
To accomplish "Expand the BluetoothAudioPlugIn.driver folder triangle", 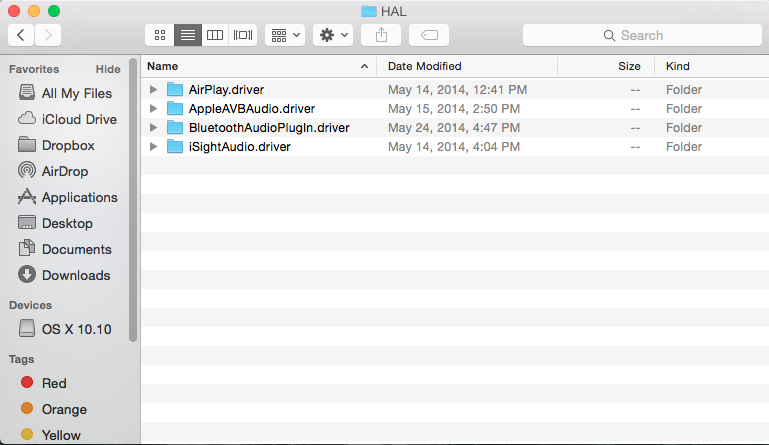I will (x=154, y=128).
